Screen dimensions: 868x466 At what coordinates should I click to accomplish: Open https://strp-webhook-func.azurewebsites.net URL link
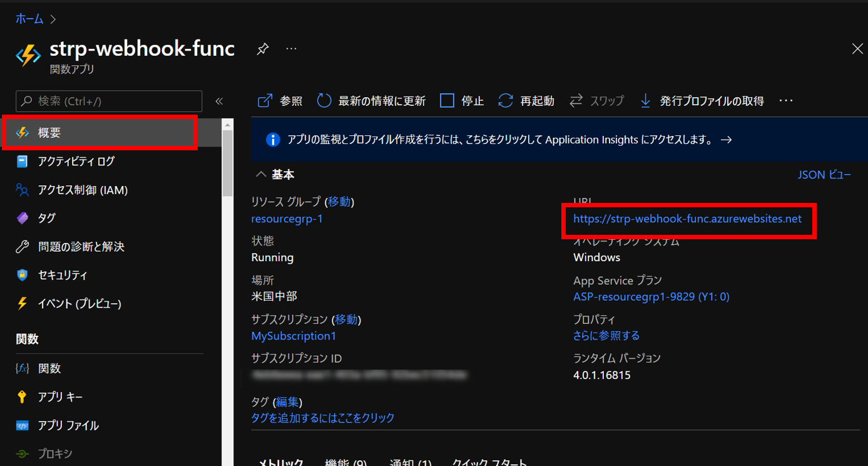click(x=687, y=219)
